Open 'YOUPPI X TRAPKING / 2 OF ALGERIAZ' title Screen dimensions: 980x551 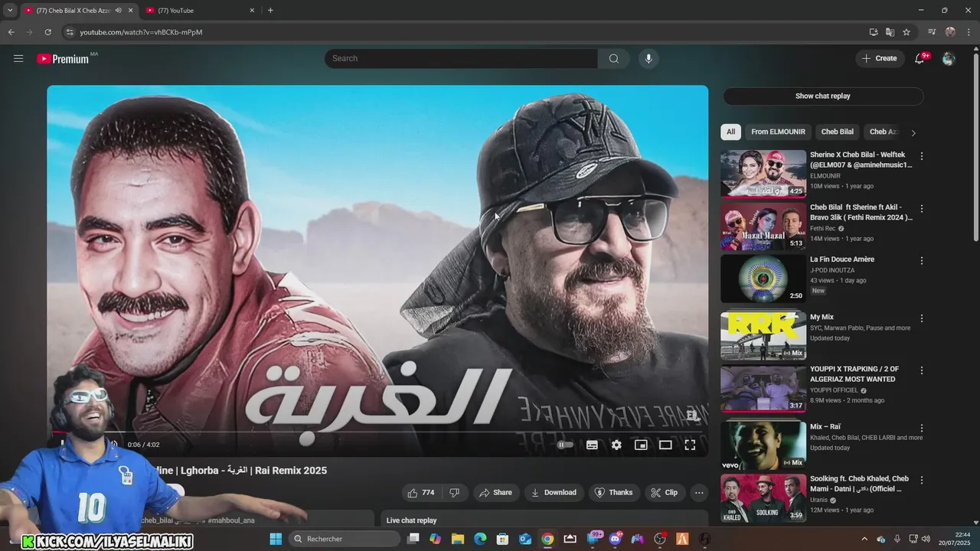point(854,374)
